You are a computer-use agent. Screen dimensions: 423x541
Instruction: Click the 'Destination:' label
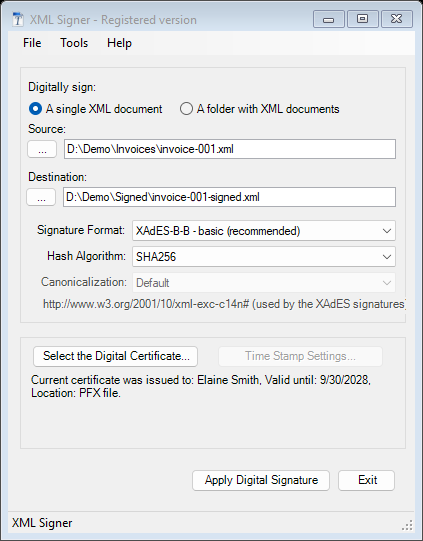click(x=58, y=177)
